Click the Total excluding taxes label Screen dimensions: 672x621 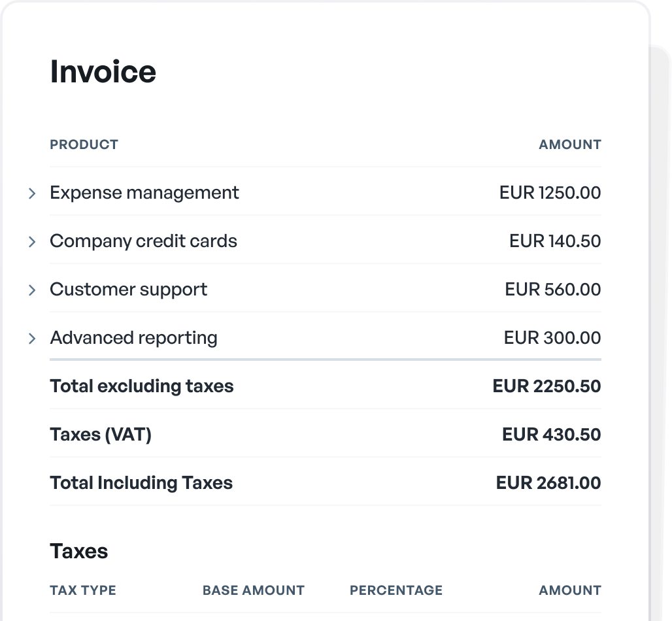(141, 386)
